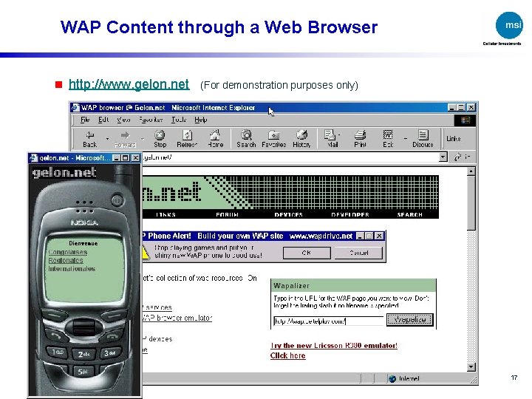532x399 pixels.
Task: Click the Edit toolbar icon
Action: tap(388, 139)
